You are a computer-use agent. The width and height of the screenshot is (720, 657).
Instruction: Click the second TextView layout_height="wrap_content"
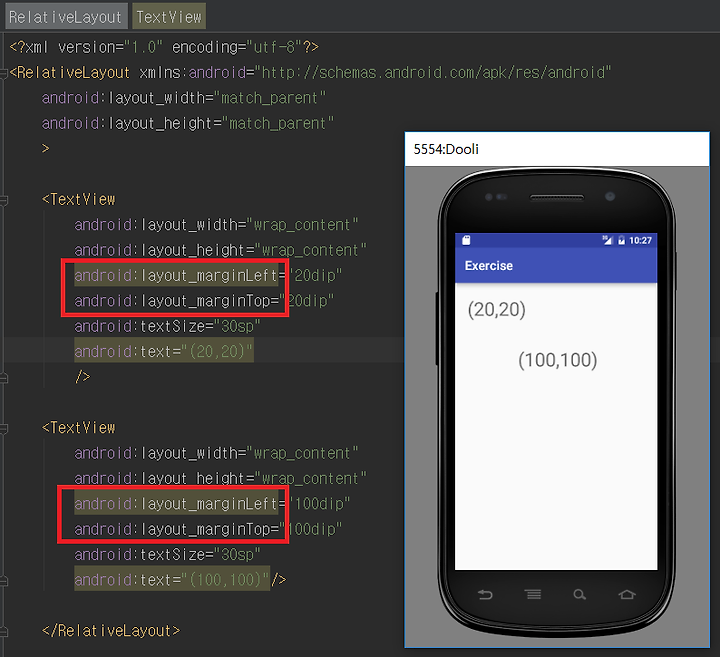(220, 479)
